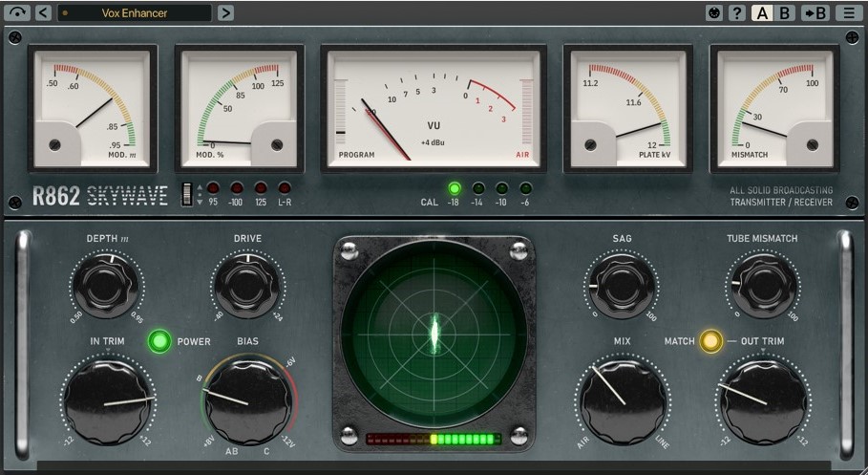This screenshot has height=475, width=868.
Task: Select the CAL -14 LED
Action: (477, 188)
